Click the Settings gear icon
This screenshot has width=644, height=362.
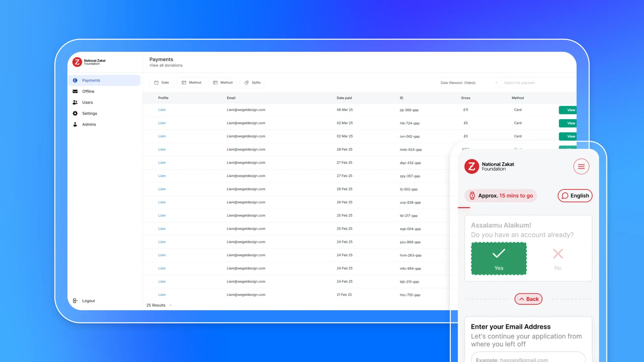(75, 113)
